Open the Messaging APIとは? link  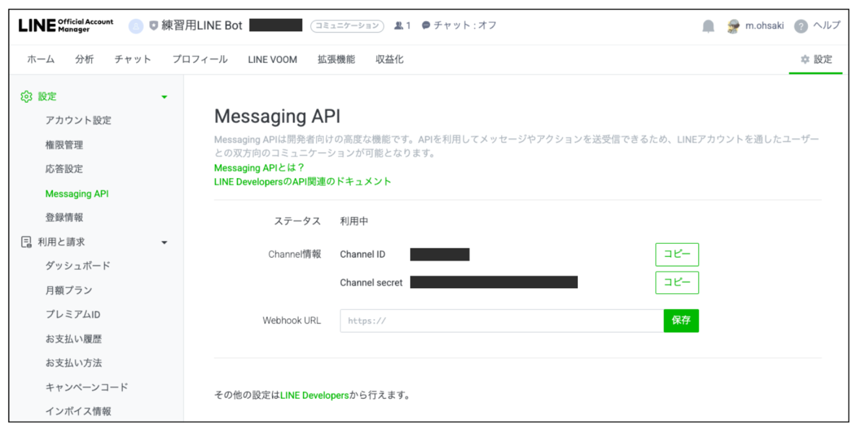(260, 167)
